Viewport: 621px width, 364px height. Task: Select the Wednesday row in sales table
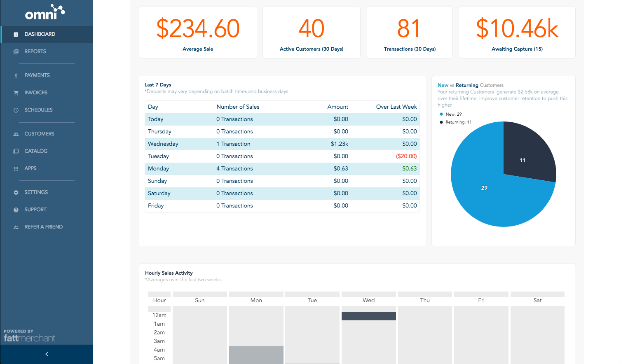pyautogui.click(x=282, y=144)
